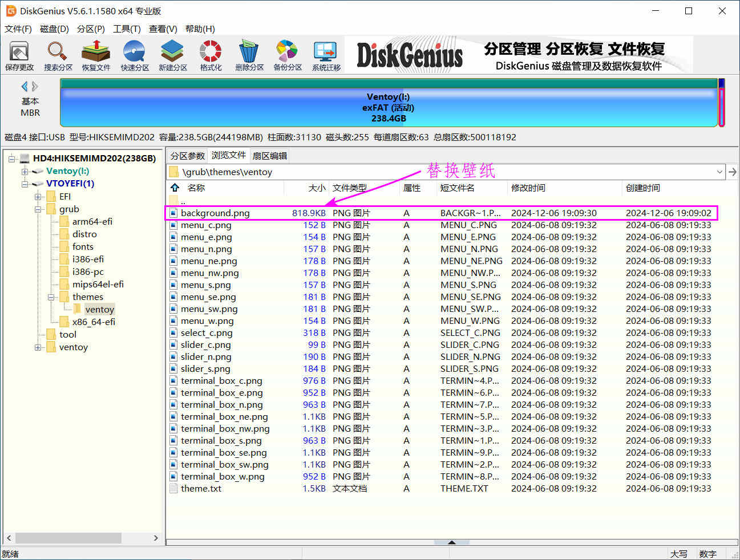Select the background.png file icon
The width and height of the screenshot is (740, 560).
coord(173,213)
